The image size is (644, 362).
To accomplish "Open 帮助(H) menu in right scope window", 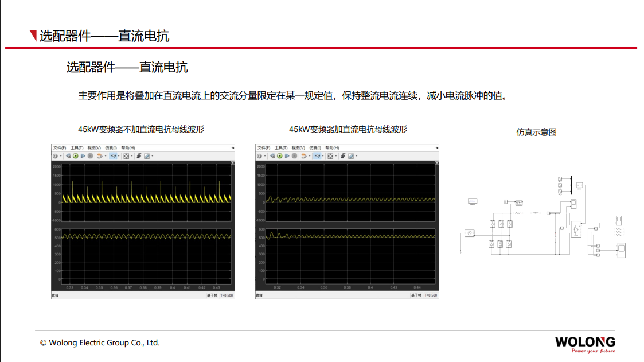I will pos(332,147).
